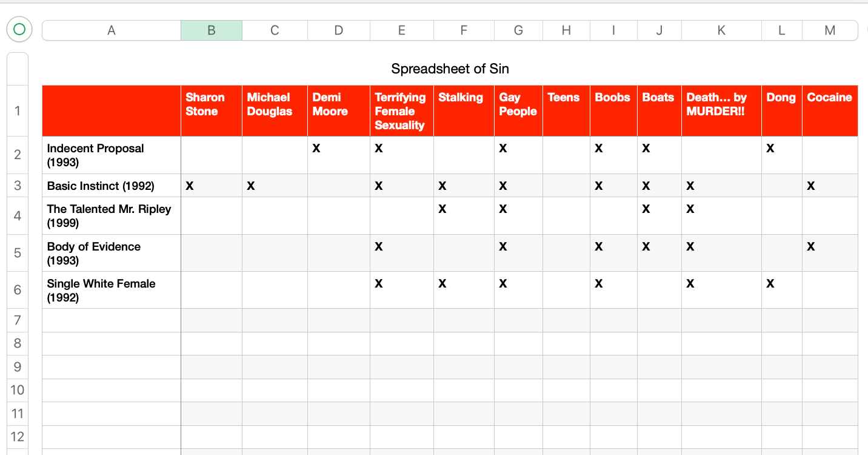Select row 1 header number
Screen dimensions: 868x455
tap(18, 110)
